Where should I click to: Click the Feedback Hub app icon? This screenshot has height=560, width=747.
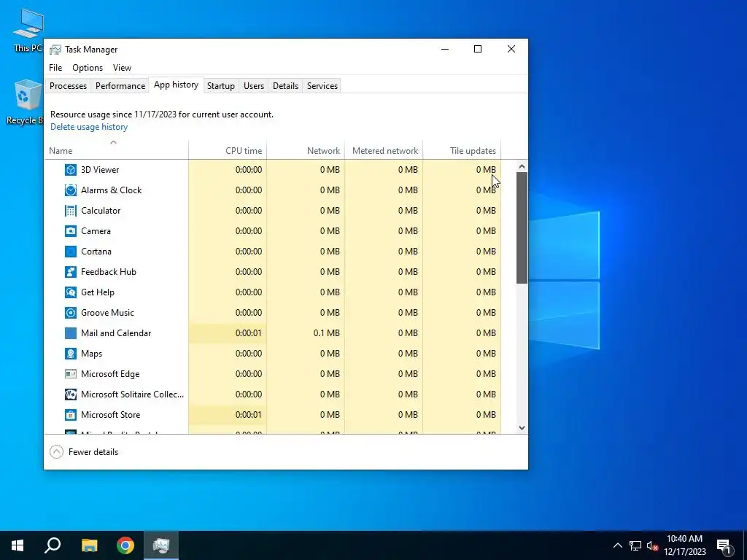coord(71,272)
